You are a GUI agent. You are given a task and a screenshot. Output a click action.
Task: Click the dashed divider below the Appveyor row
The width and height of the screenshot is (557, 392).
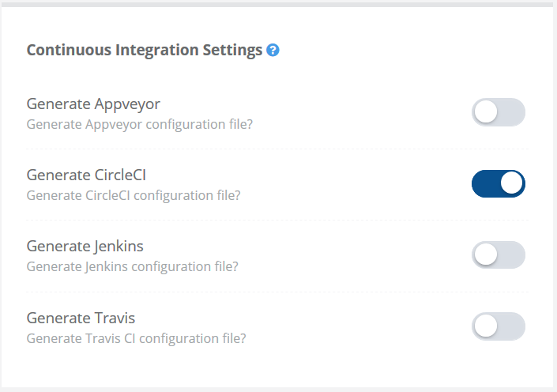pos(277,149)
